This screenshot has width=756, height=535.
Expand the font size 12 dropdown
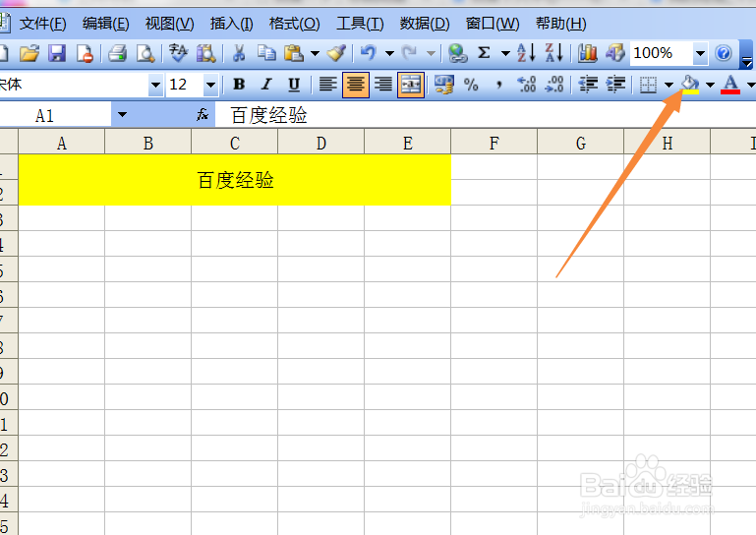[210, 86]
